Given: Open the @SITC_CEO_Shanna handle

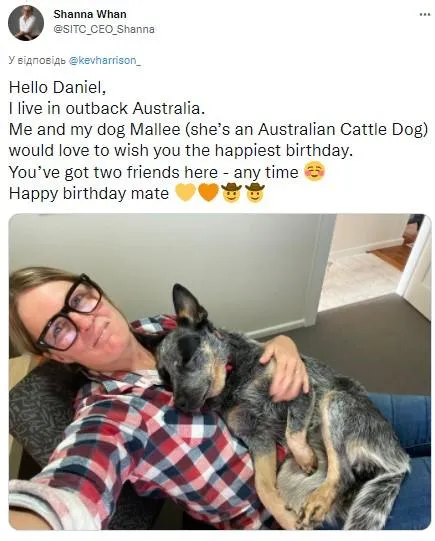Looking at the screenshot, I should [104, 29].
